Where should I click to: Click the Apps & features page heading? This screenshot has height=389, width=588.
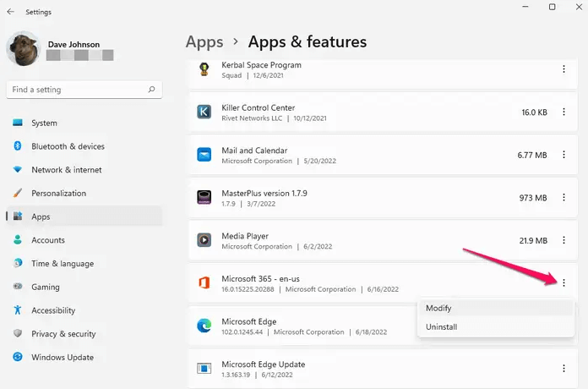[x=308, y=41]
